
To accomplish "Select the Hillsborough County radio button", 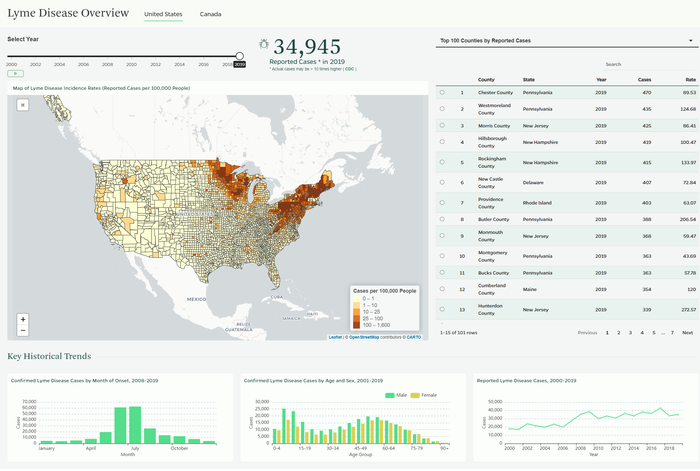I will coord(442,142).
